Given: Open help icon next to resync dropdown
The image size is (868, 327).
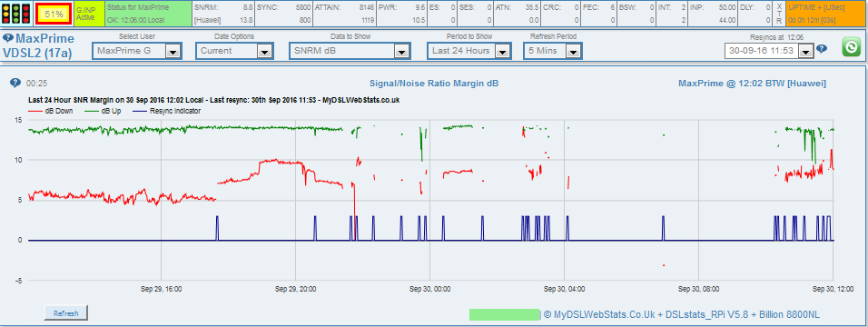Looking at the screenshot, I should click(822, 49).
